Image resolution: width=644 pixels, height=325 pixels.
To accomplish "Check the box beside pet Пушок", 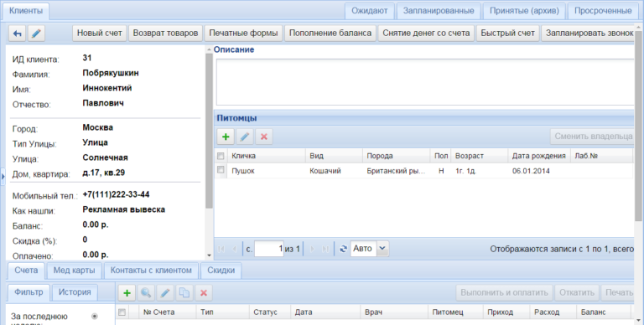I will pyautogui.click(x=221, y=169).
